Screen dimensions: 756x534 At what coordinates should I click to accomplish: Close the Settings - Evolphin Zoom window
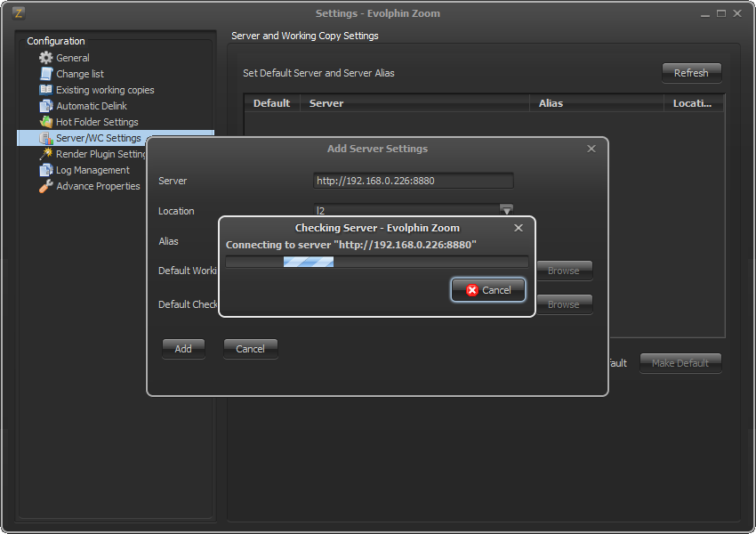(737, 13)
